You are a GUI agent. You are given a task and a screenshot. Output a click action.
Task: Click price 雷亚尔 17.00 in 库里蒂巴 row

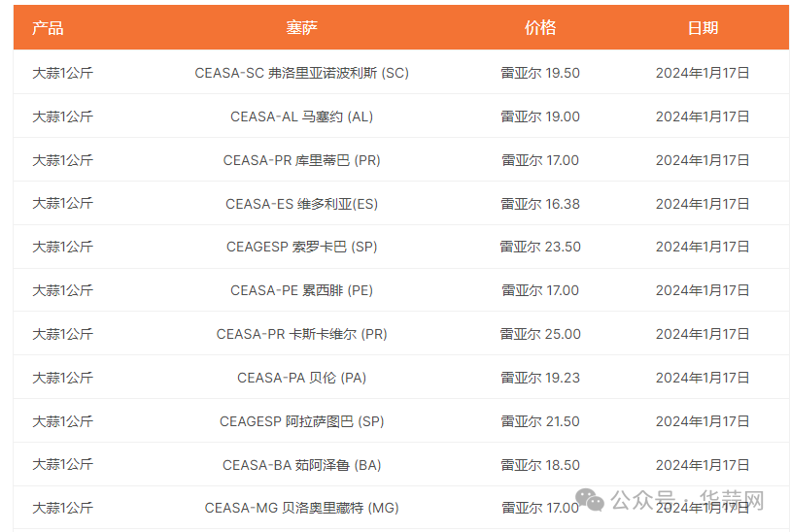point(540,160)
